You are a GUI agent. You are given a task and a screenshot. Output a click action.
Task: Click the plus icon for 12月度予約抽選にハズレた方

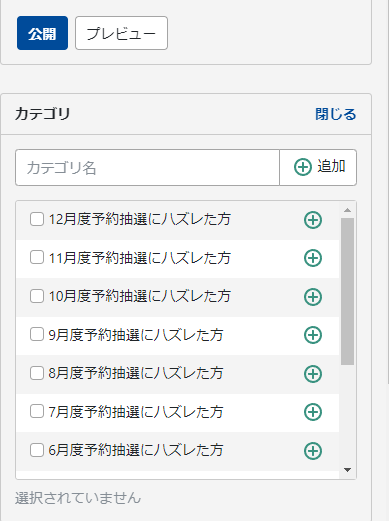[x=313, y=220]
